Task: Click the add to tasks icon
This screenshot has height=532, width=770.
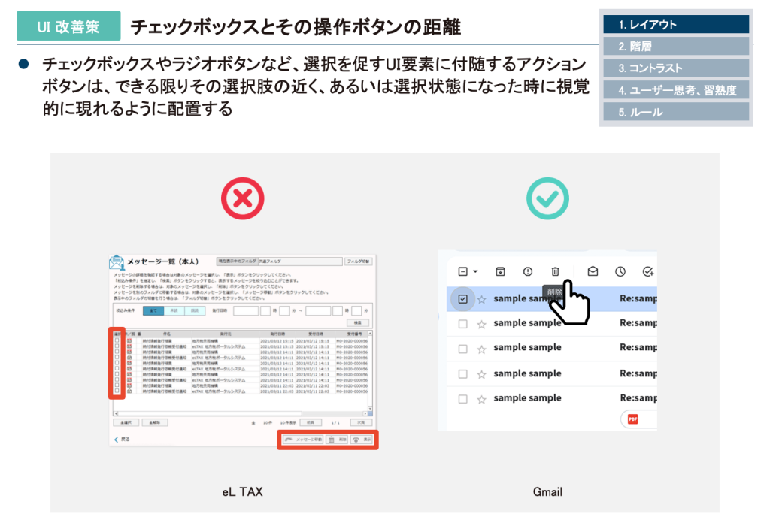Action: (x=648, y=271)
